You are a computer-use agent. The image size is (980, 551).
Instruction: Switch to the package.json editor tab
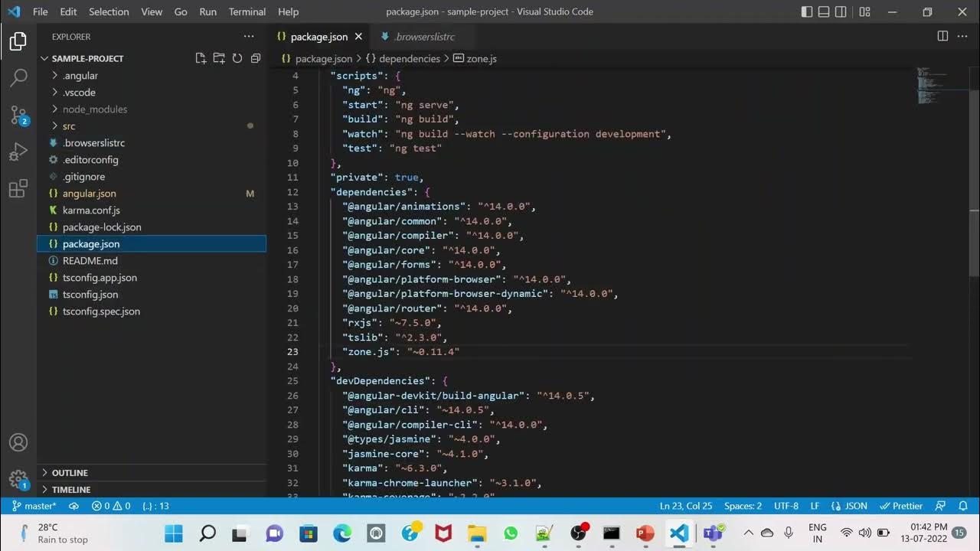click(x=318, y=37)
